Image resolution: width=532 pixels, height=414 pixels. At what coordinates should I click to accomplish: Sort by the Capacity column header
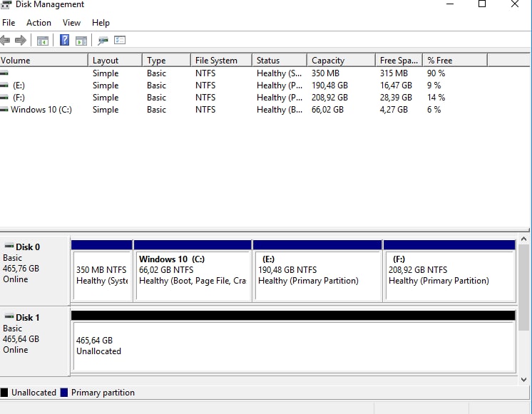point(342,61)
